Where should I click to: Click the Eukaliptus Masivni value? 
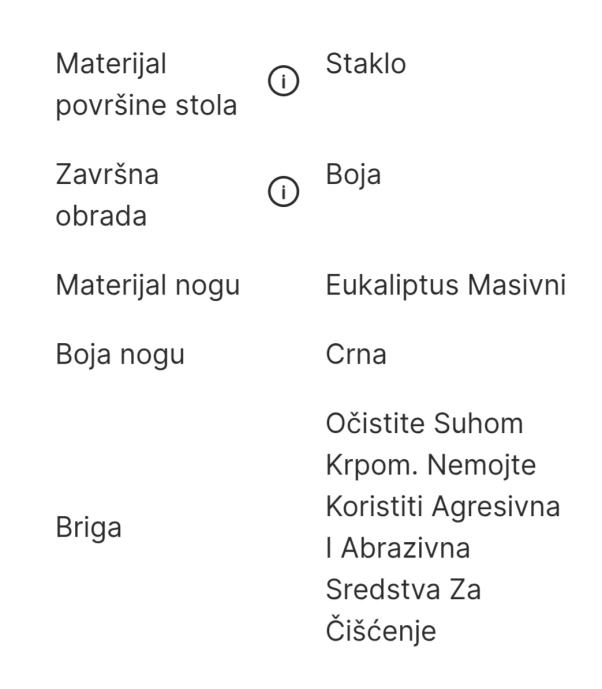[444, 289]
